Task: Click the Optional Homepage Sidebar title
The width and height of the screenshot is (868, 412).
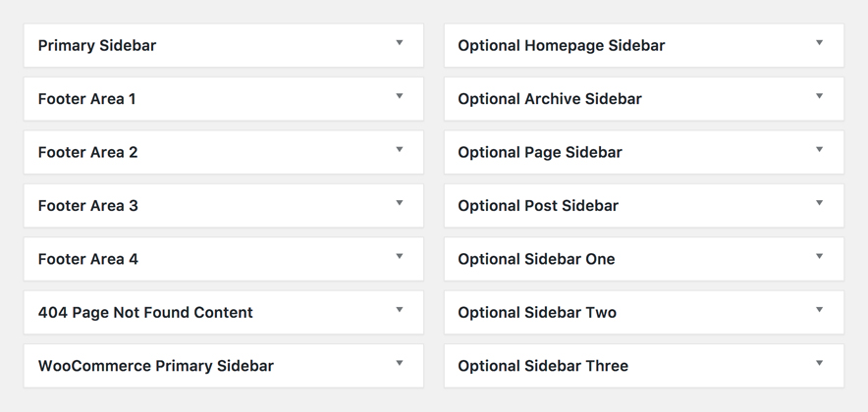Action: pos(562,46)
